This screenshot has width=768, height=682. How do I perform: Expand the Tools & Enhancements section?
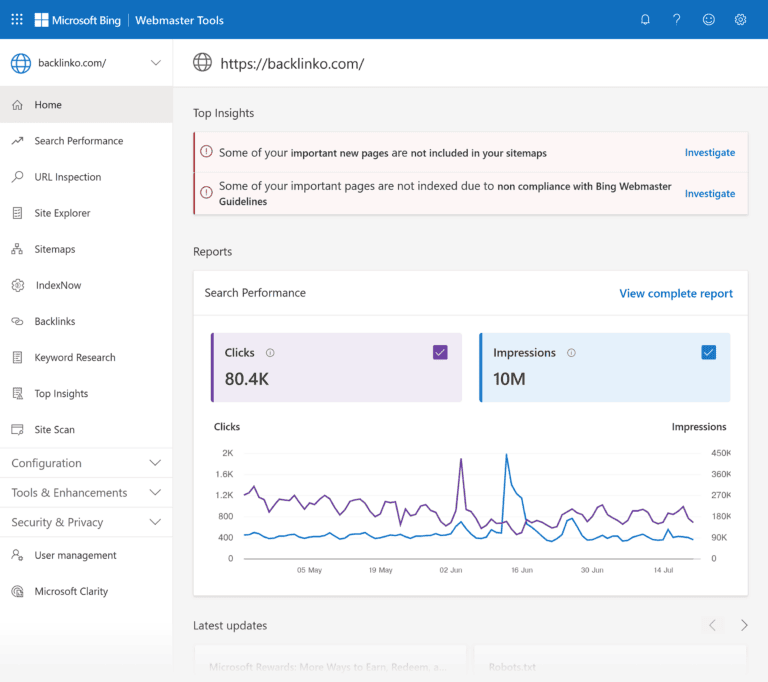point(86,493)
